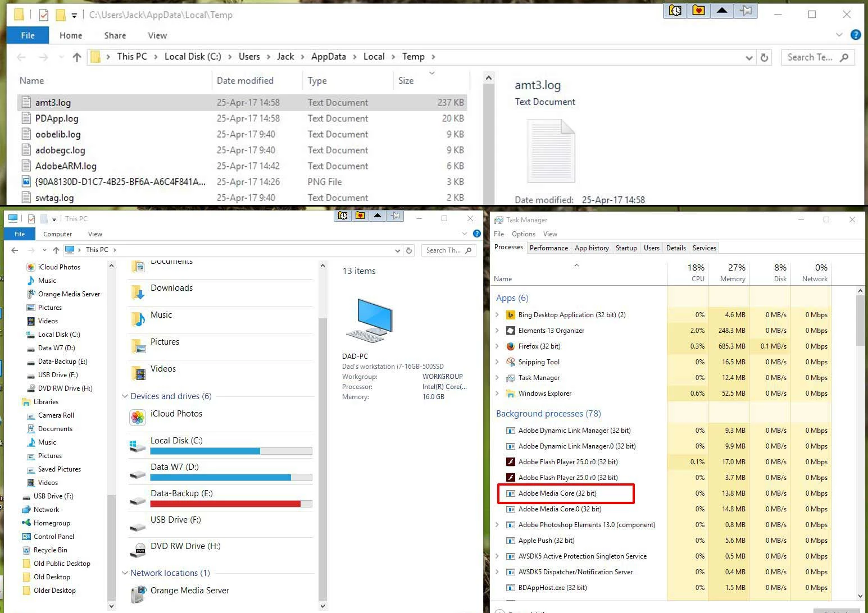
Task: Open Orange Media Server network location
Action: (220, 593)
